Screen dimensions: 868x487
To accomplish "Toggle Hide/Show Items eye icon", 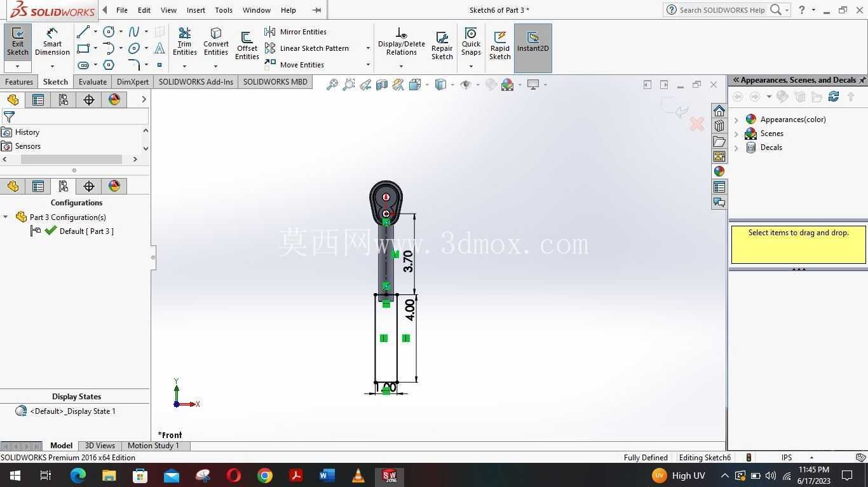I will (465, 85).
